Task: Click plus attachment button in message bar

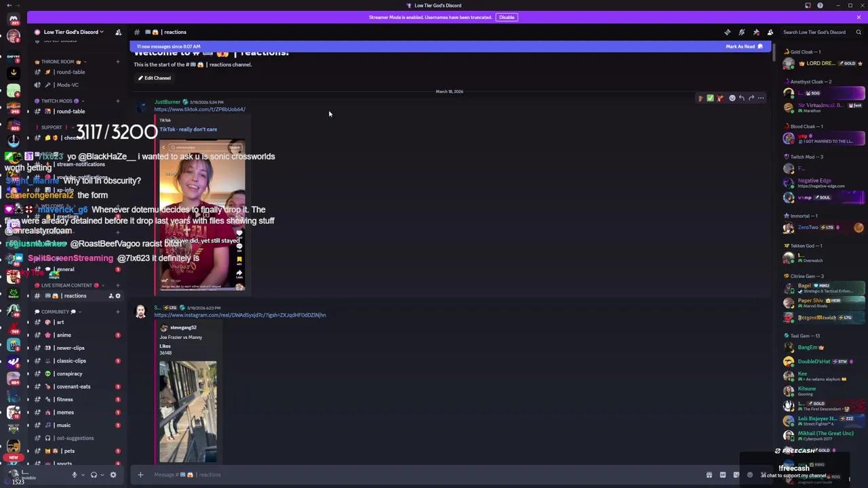Action: pyautogui.click(x=140, y=475)
